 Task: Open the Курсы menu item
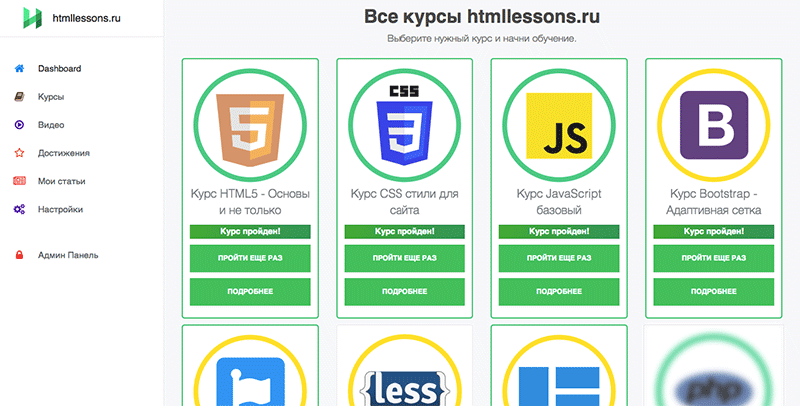pyautogui.click(x=51, y=97)
